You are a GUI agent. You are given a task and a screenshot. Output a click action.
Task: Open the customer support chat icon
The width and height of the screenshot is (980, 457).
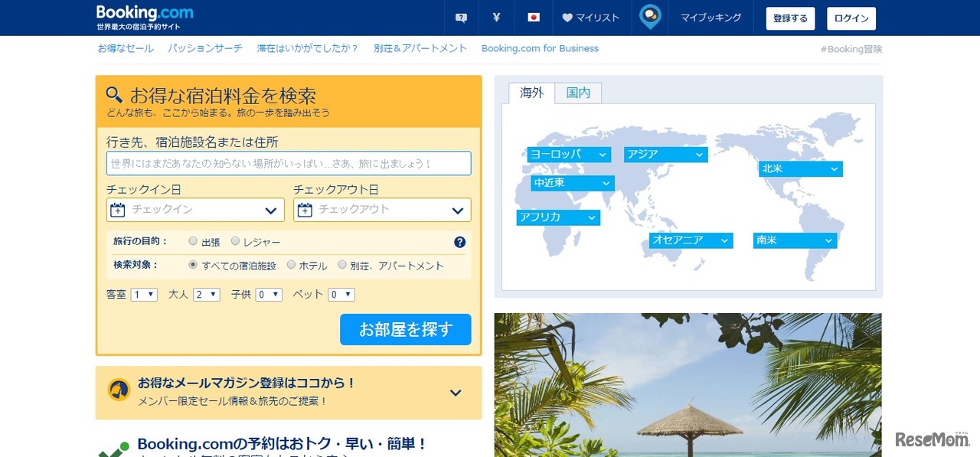[461, 18]
